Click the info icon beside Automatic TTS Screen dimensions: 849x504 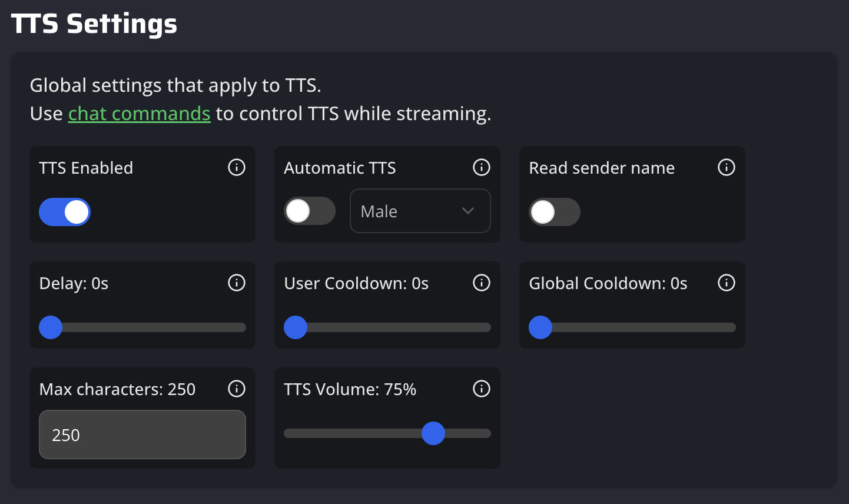click(482, 168)
